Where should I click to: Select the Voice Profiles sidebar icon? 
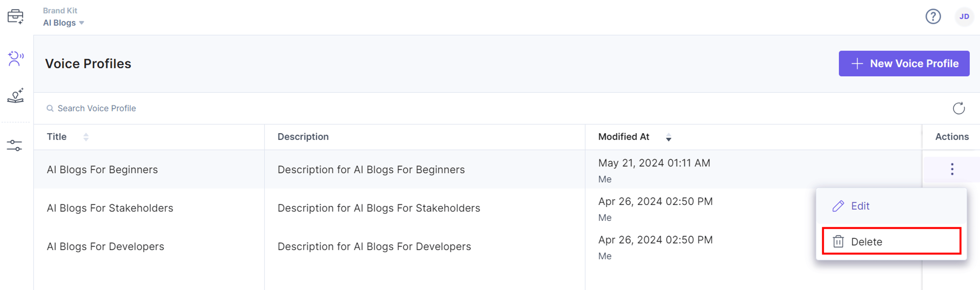[16, 58]
